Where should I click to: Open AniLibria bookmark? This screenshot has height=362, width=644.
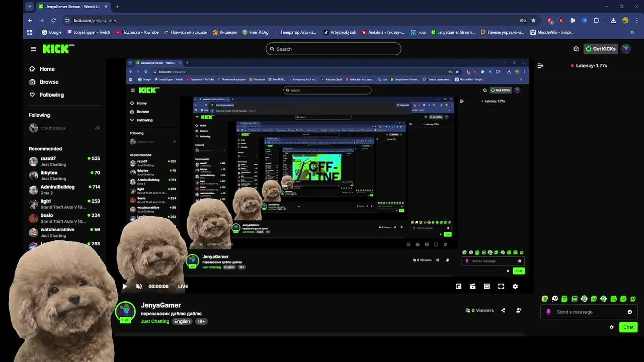coord(382,32)
